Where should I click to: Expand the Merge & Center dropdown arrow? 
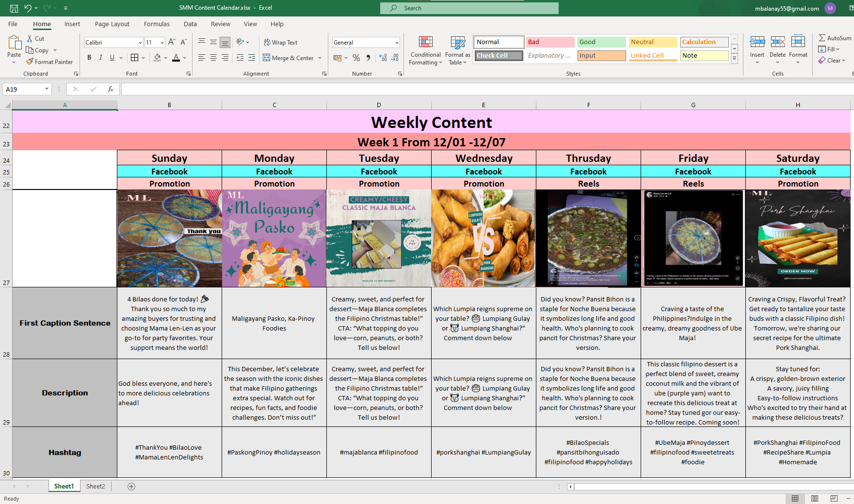click(320, 58)
